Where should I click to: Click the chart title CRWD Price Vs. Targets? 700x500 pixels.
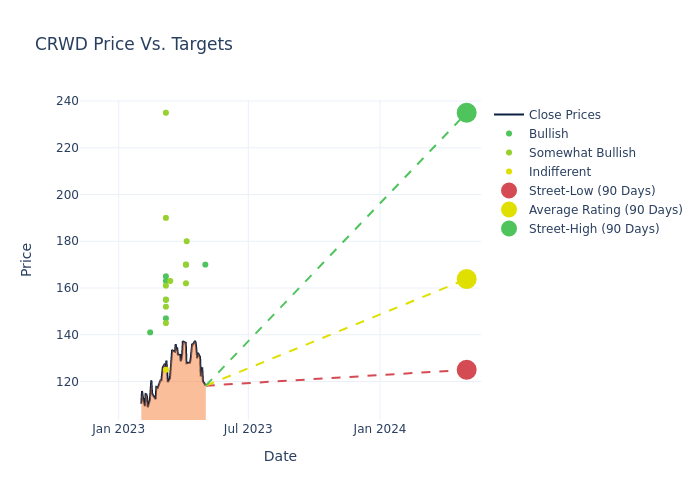point(134,45)
